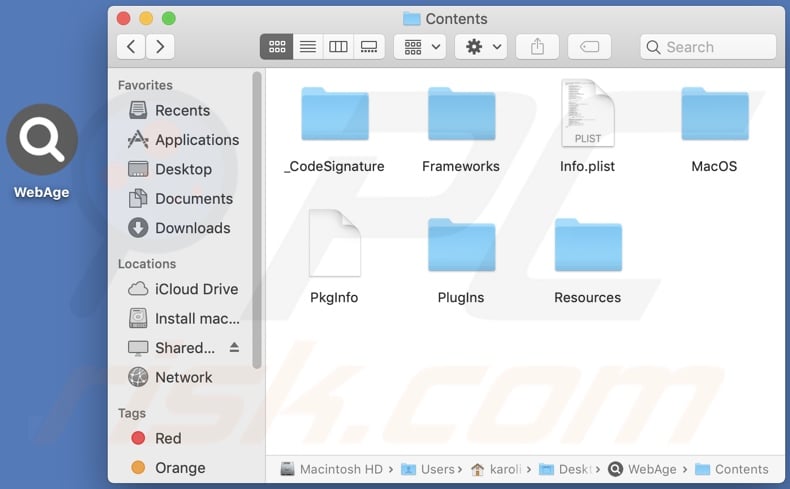
Task: Click the sidebar scrollbar
Action: [x=257, y=220]
